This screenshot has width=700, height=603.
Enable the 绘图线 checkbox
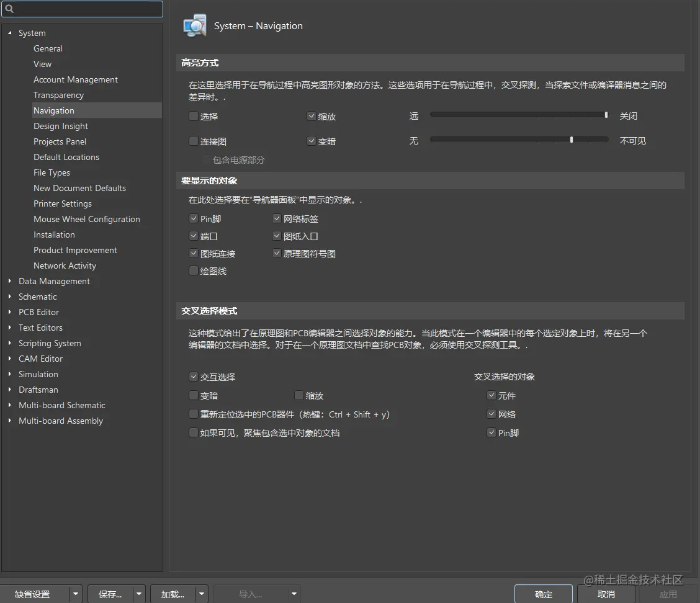tap(193, 270)
